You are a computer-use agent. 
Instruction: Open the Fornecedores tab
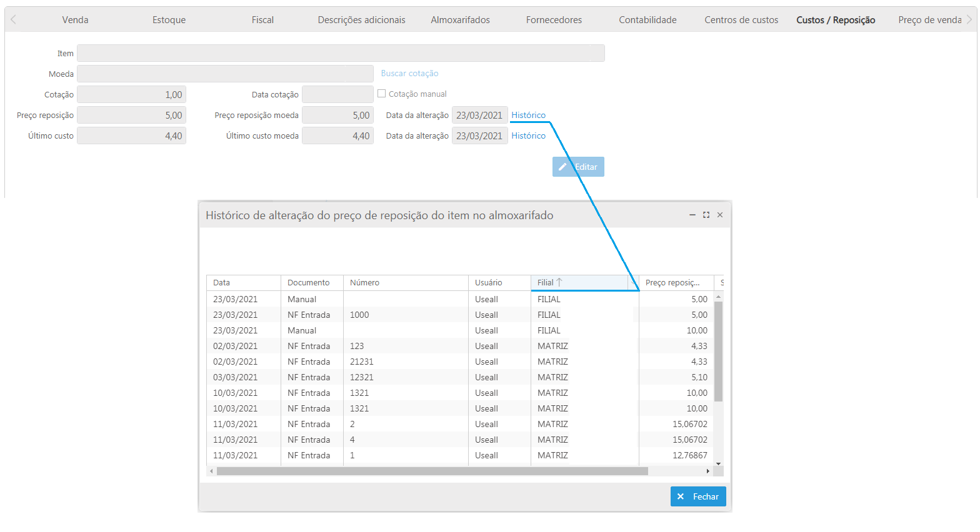tap(554, 20)
